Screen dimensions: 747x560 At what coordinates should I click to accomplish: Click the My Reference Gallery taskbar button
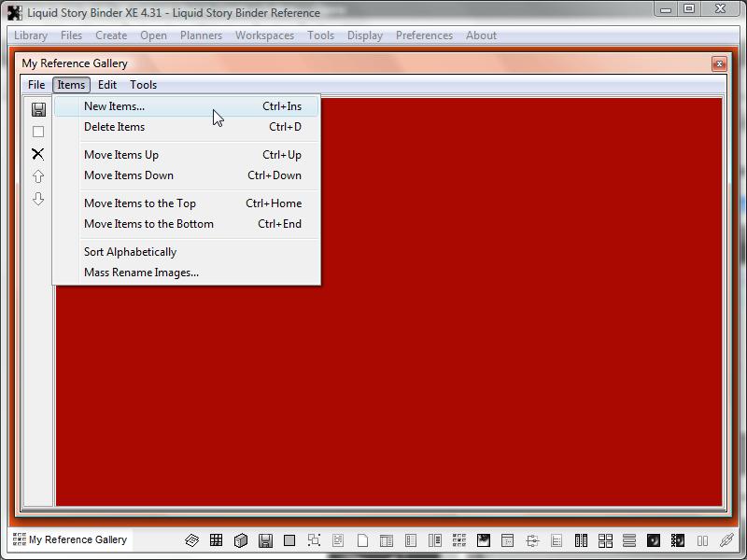(x=70, y=539)
